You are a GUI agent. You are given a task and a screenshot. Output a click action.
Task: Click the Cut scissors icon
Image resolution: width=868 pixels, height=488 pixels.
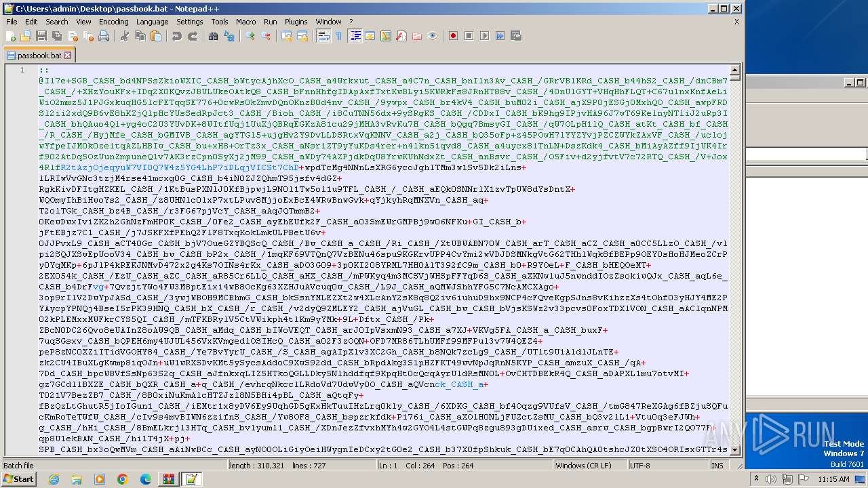(x=125, y=36)
